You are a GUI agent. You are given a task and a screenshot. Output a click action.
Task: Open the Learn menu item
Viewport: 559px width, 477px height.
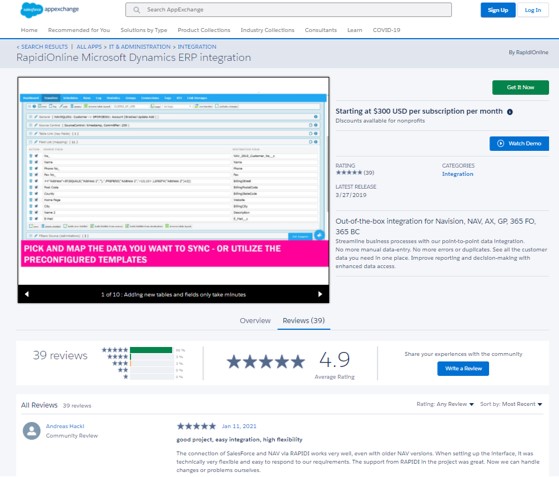[x=355, y=30]
